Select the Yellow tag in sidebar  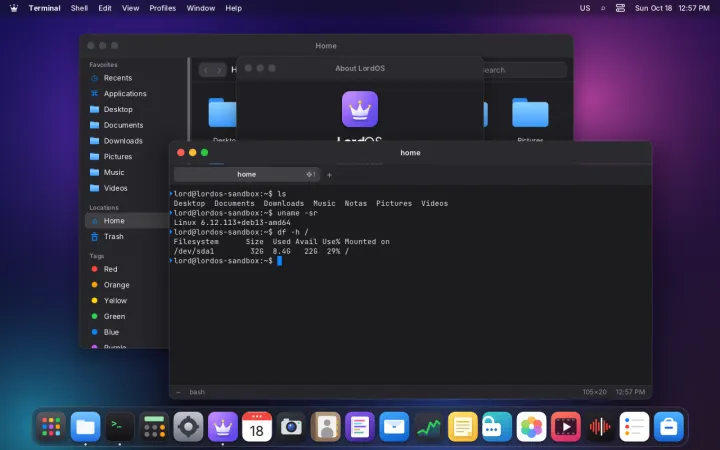[x=127, y=301]
